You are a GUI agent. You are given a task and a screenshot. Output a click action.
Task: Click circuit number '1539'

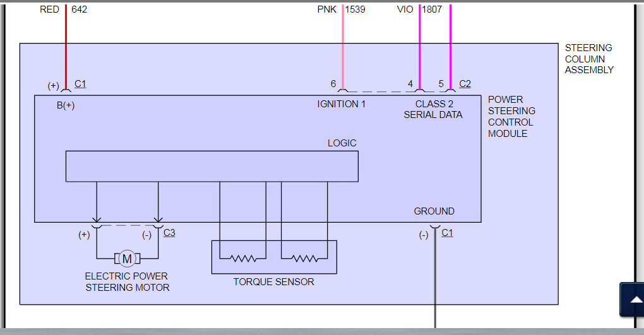coord(355,9)
